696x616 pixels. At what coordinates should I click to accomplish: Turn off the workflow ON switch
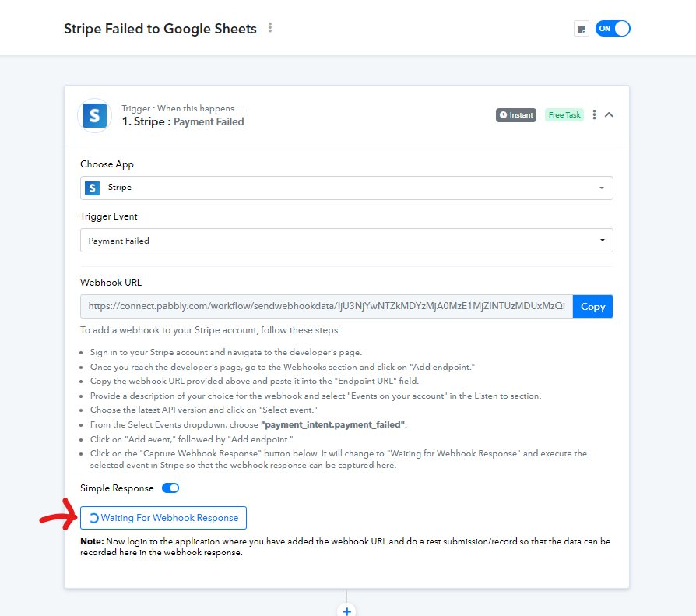[613, 28]
